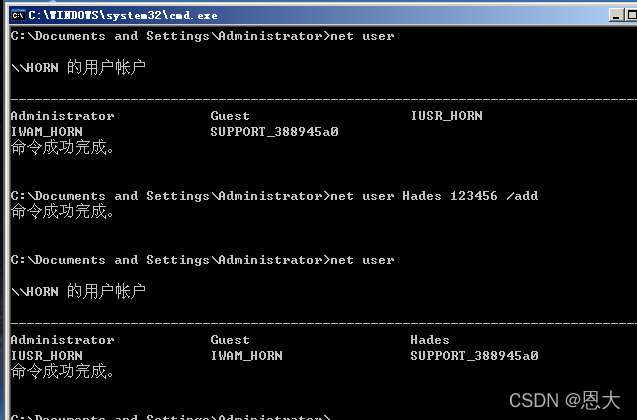Minimize the cmd.exe window
637x420 pixels.
coord(616,15)
